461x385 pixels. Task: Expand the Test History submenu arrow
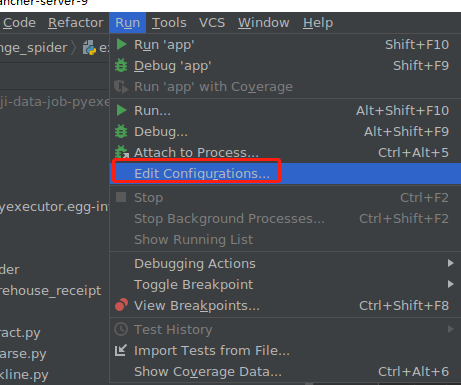(x=450, y=329)
